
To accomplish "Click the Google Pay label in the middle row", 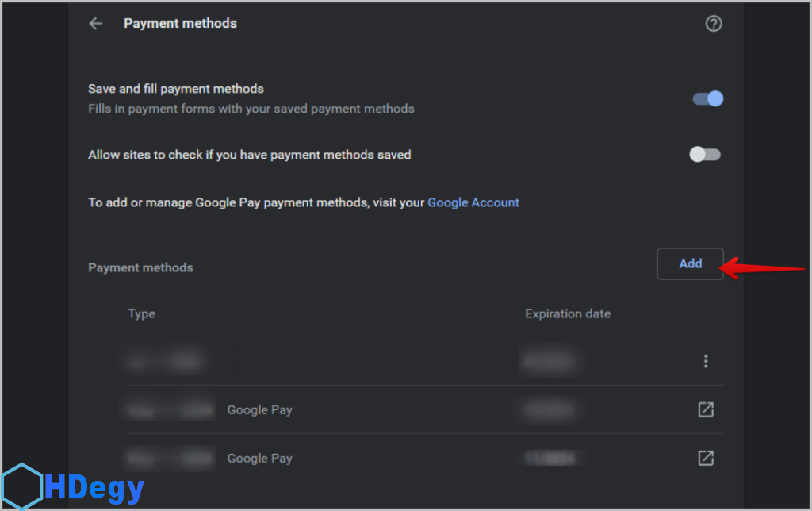I will [x=259, y=411].
